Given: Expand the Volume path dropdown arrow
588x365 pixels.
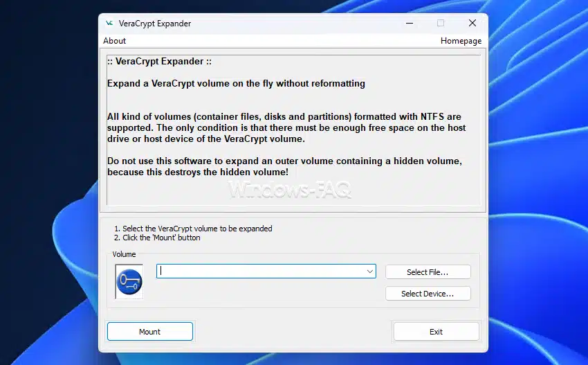Looking at the screenshot, I should pos(370,271).
